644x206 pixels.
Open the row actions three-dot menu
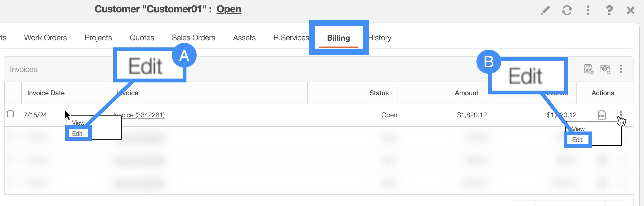(621, 114)
